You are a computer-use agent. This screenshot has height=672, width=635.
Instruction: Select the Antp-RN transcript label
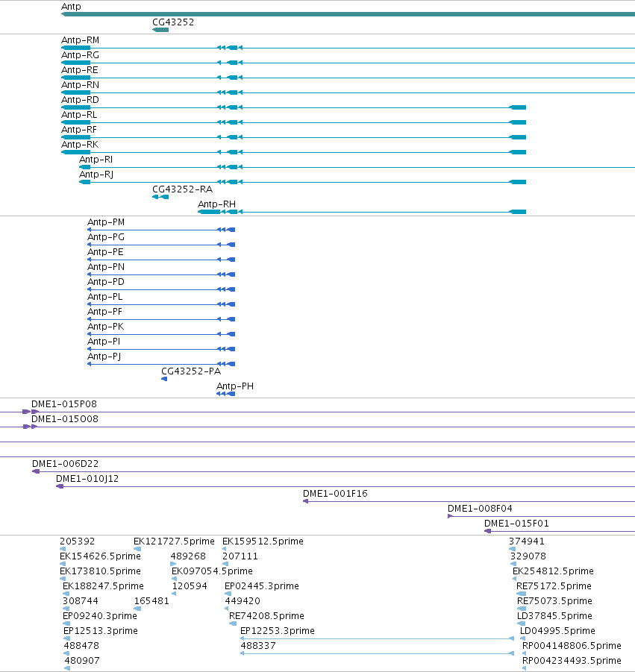pos(80,85)
